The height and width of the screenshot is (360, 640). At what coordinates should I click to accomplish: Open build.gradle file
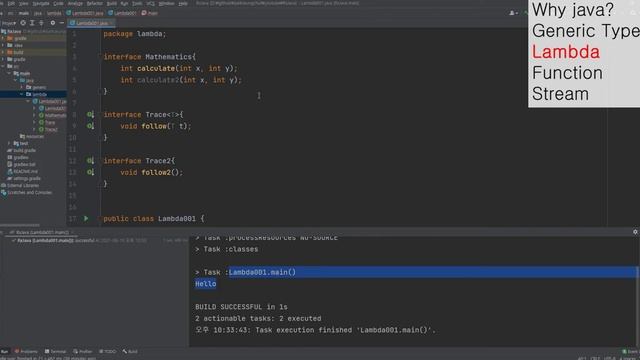coord(22,150)
